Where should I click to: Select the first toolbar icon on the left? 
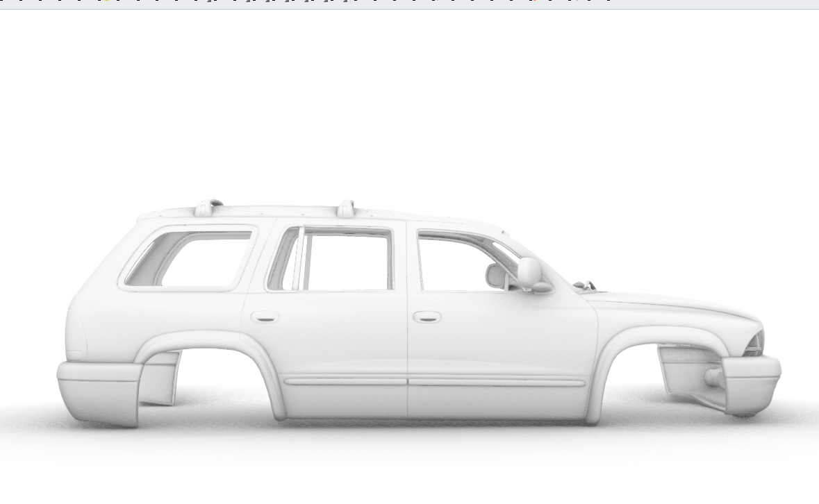click(x=2, y=3)
